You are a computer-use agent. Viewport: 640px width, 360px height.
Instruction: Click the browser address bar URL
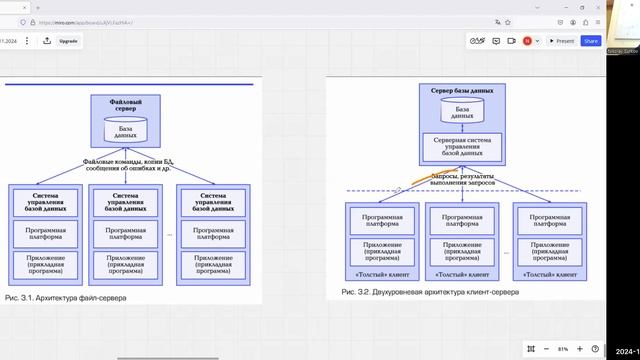click(86, 22)
